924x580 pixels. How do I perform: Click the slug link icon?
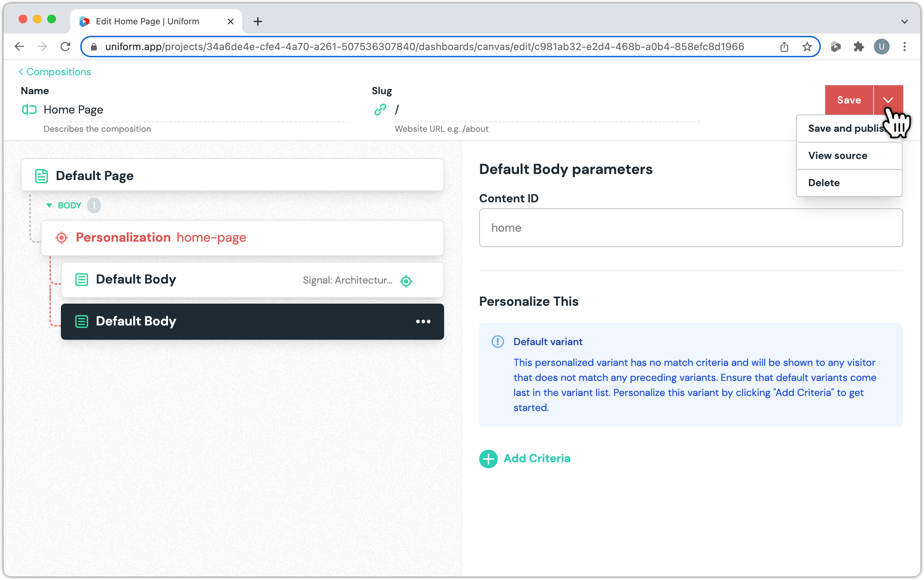pyautogui.click(x=380, y=110)
